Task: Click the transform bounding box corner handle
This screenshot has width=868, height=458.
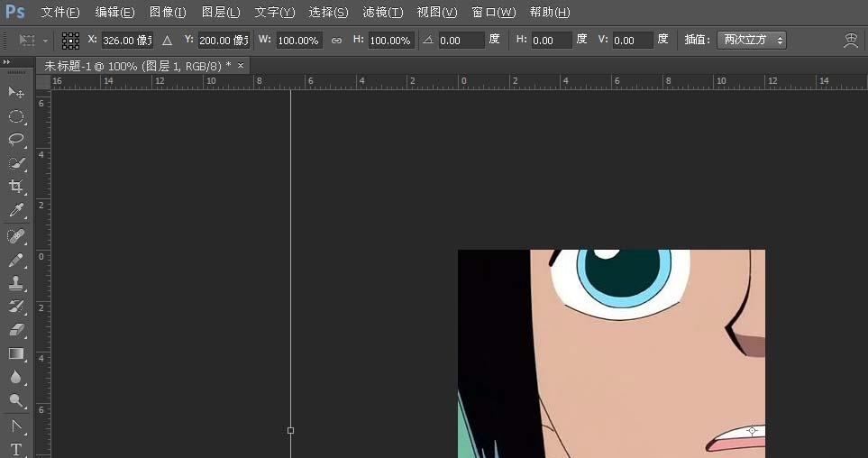Action: (290, 430)
